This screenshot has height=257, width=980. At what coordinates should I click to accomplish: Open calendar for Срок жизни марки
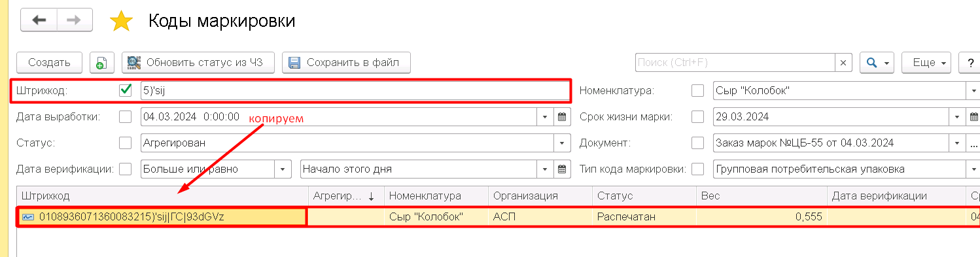973,117
